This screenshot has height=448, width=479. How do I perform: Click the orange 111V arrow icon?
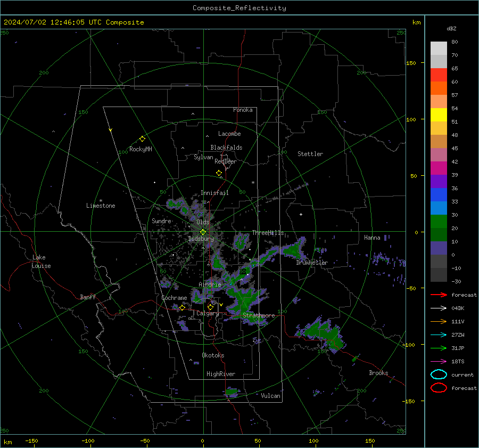[439, 321]
